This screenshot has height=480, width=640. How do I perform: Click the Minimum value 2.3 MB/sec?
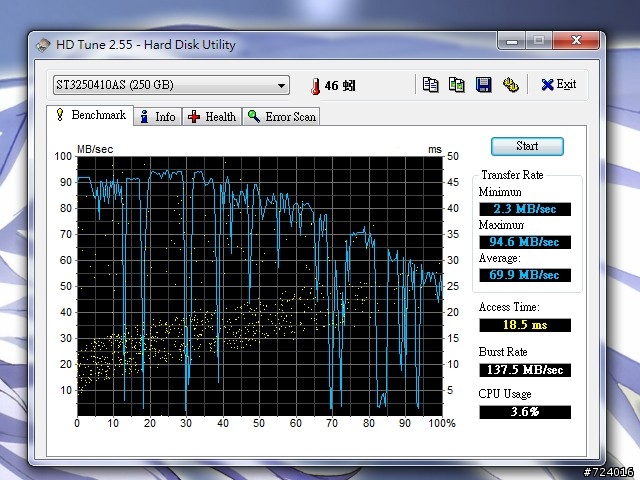click(525, 209)
